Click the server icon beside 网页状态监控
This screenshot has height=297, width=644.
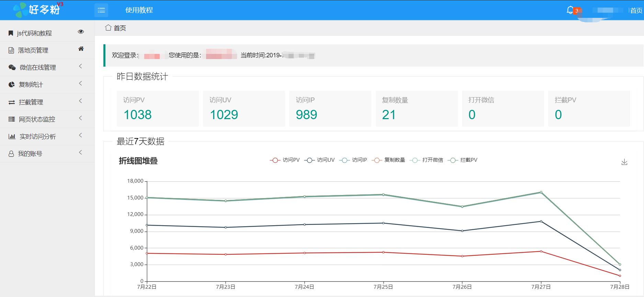12,119
